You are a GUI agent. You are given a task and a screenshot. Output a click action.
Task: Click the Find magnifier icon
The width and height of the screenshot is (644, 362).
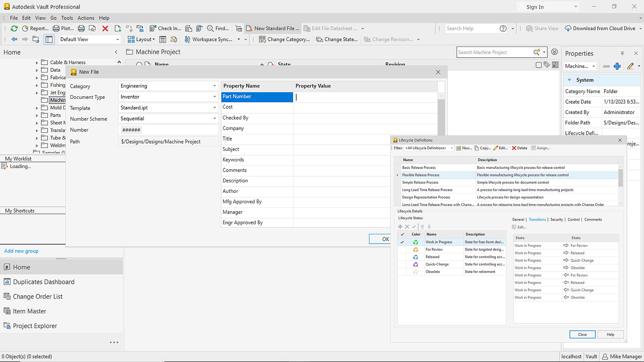tap(210, 28)
